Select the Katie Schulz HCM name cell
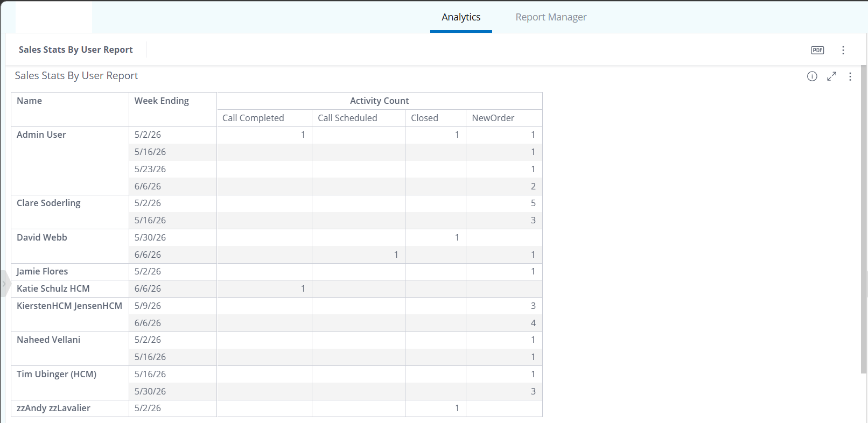868x423 pixels. (70, 288)
